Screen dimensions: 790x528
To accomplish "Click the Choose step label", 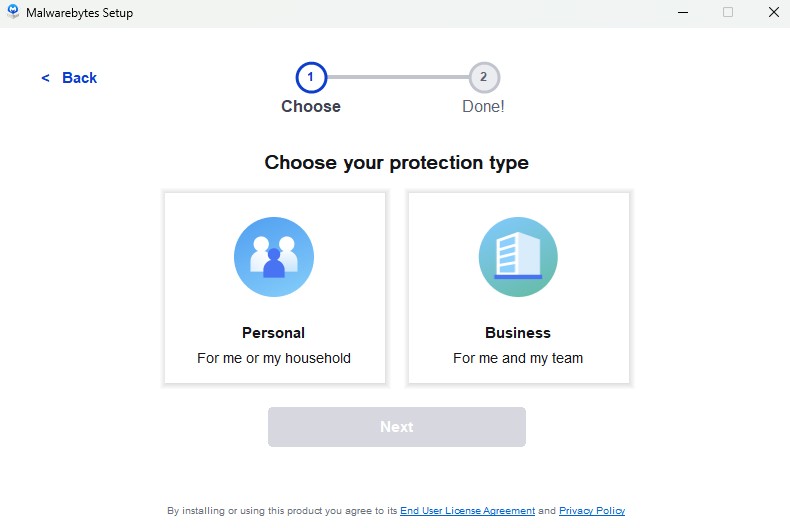I will coord(311,107).
